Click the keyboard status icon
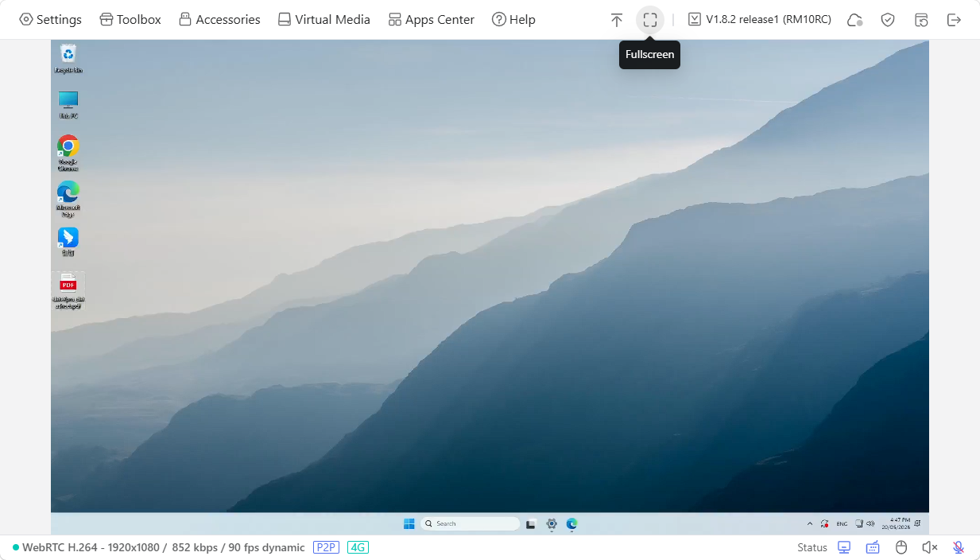Screen dimensions: 980x560 coord(873,547)
